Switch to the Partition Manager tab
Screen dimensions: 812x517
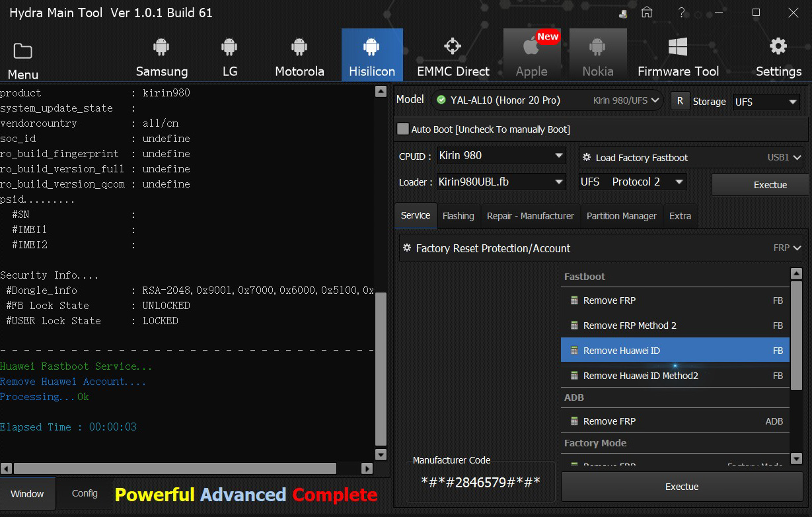point(621,216)
